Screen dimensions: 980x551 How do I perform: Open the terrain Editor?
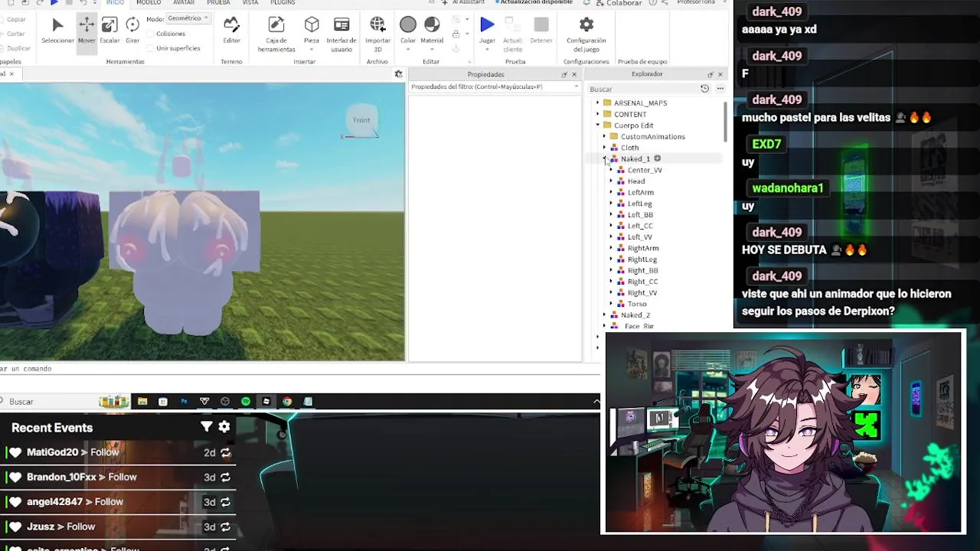(x=231, y=31)
